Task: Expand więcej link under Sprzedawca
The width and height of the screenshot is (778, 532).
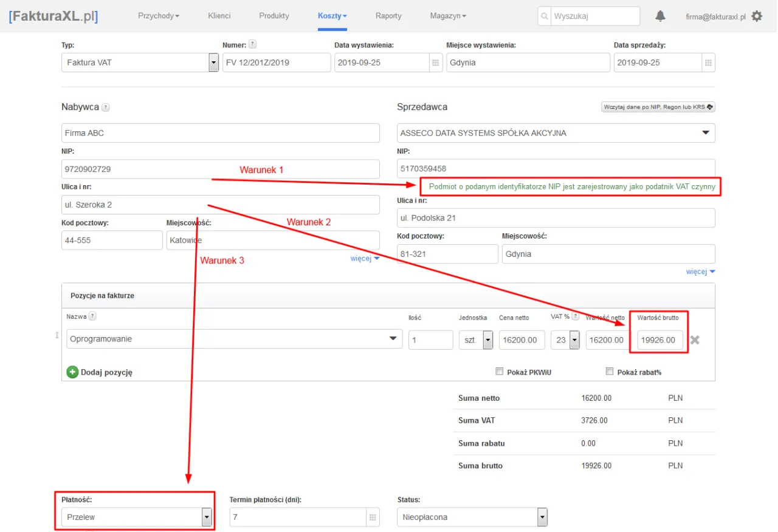Action: point(700,271)
